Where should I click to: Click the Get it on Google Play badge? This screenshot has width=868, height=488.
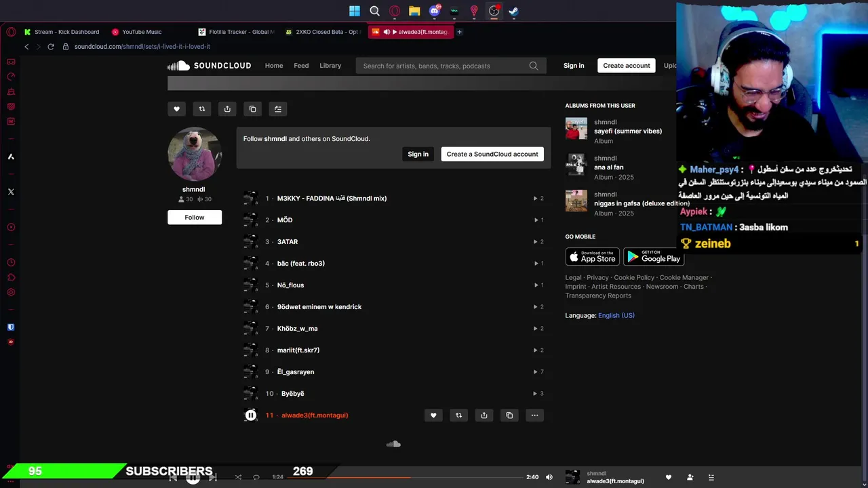(x=654, y=257)
